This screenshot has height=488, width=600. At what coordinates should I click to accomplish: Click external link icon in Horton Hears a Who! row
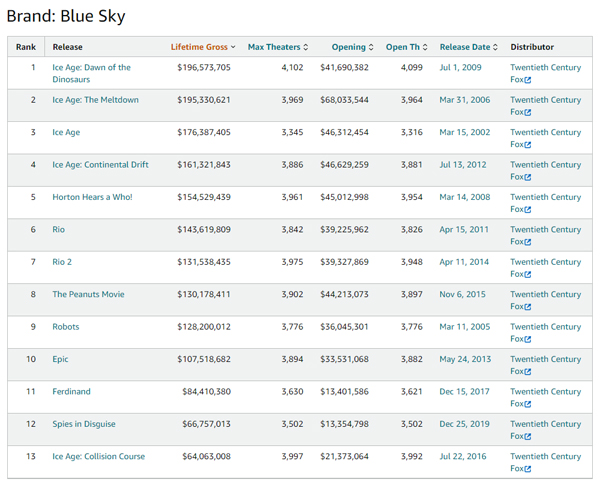click(x=528, y=210)
